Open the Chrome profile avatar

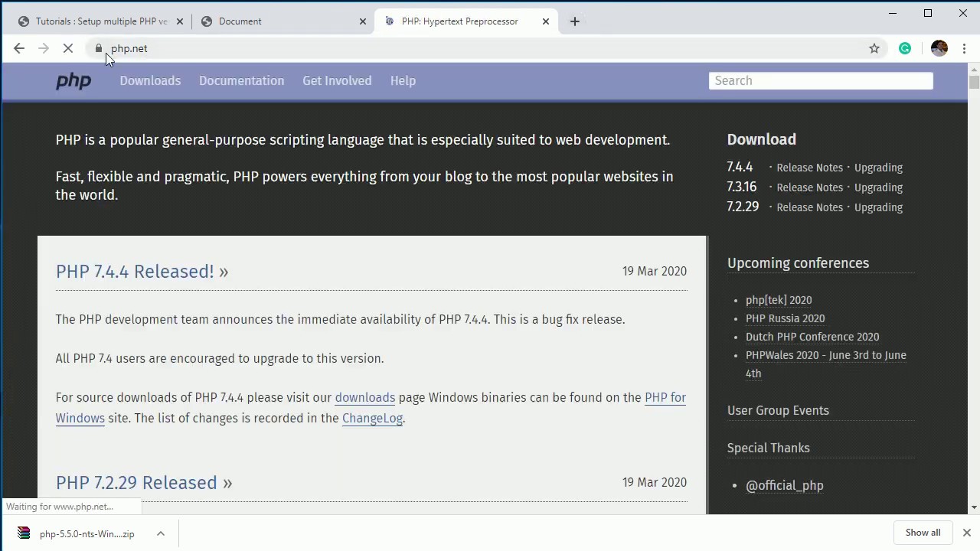click(x=939, y=48)
